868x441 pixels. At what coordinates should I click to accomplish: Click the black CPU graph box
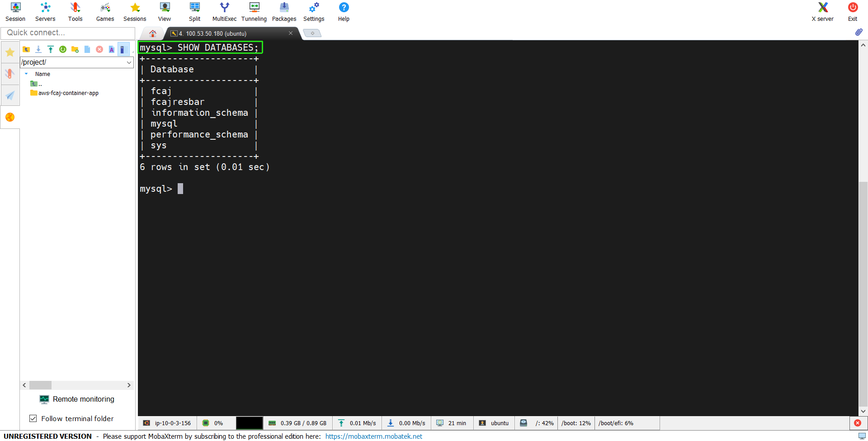pyautogui.click(x=249, y=423)
